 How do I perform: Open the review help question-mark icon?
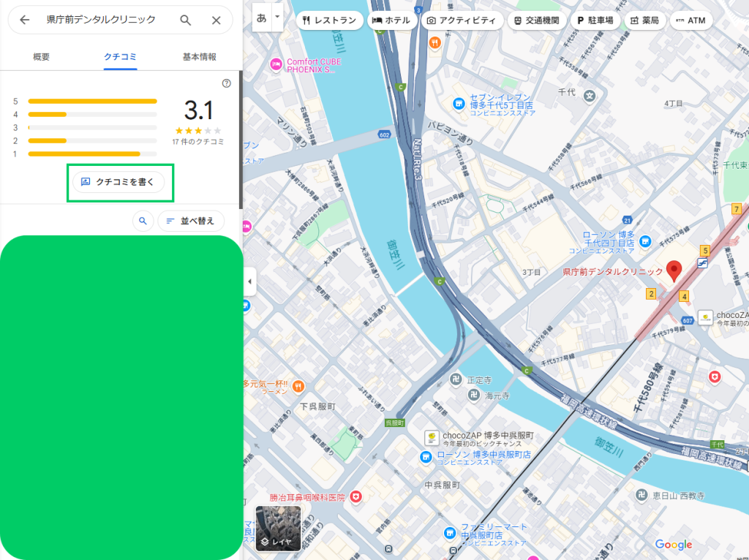226,83
